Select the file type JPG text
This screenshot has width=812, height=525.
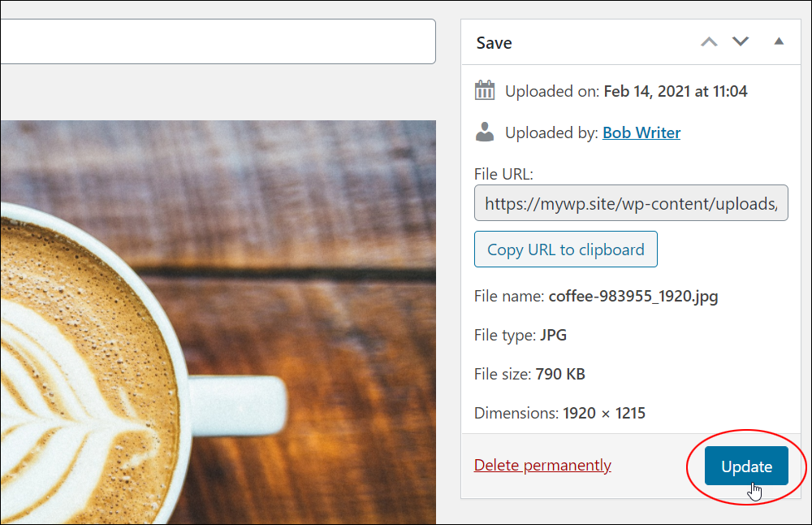tap(553, 336)
